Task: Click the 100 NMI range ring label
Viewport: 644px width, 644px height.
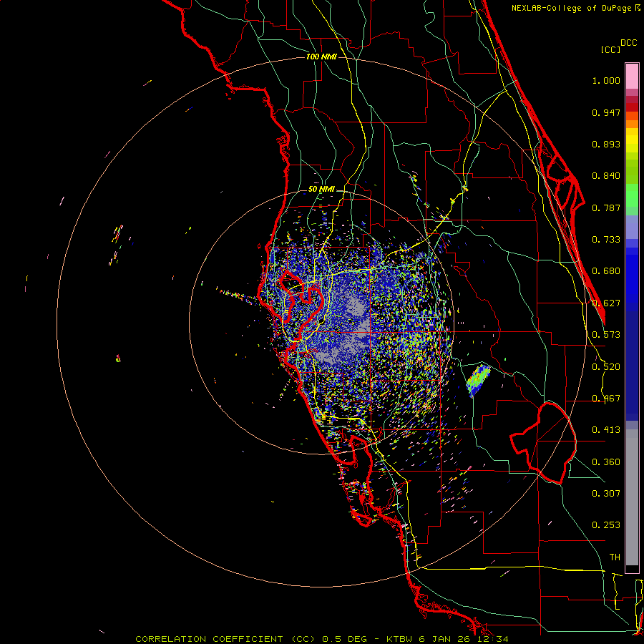Action: (321, 57)
